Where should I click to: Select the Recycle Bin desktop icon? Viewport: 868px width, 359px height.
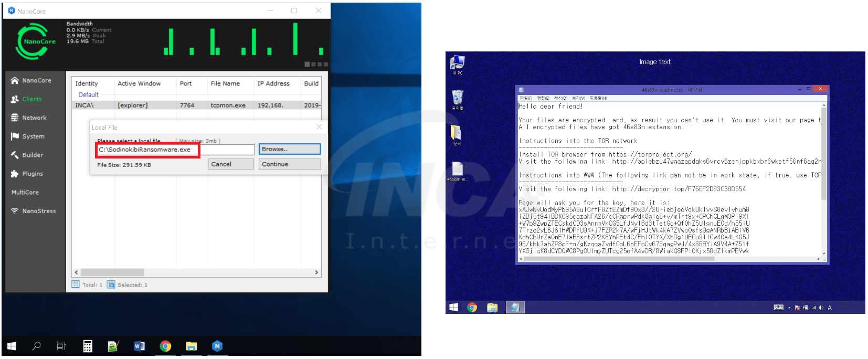pyautogui.click(x=458, y=100)
